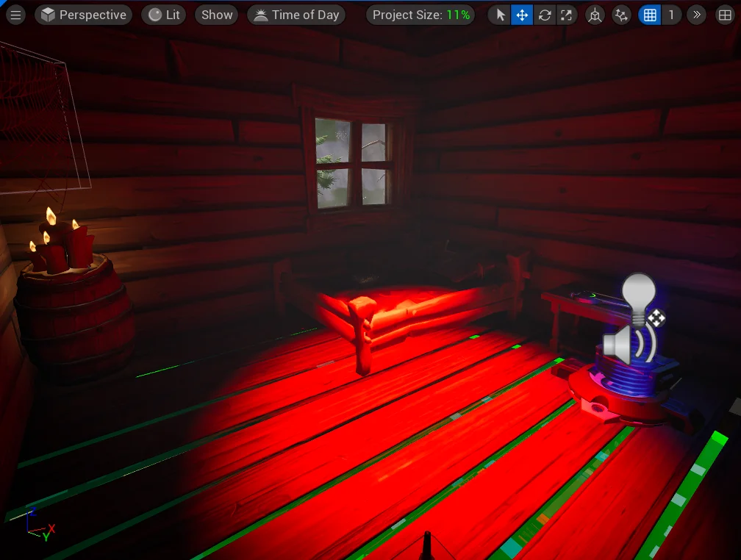
Task: Click the XYZ axis orientation gizmo
Action: (40, 525)
